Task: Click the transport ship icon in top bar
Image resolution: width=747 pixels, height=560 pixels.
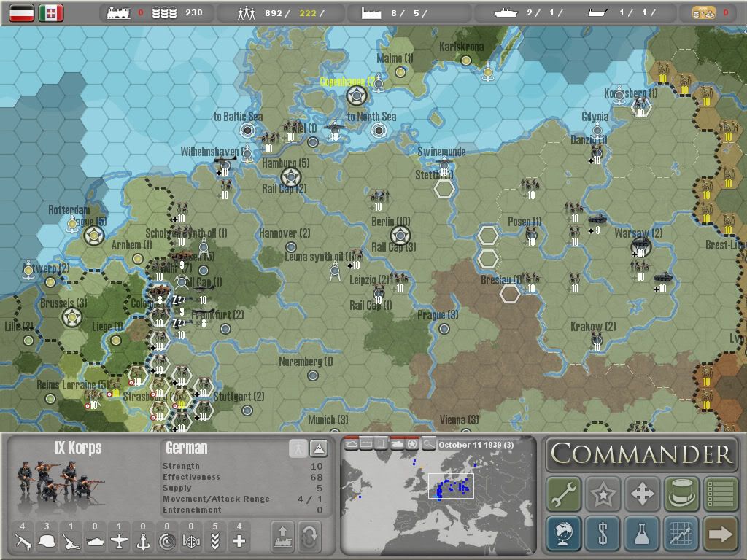Action: (x=597, y=13)
